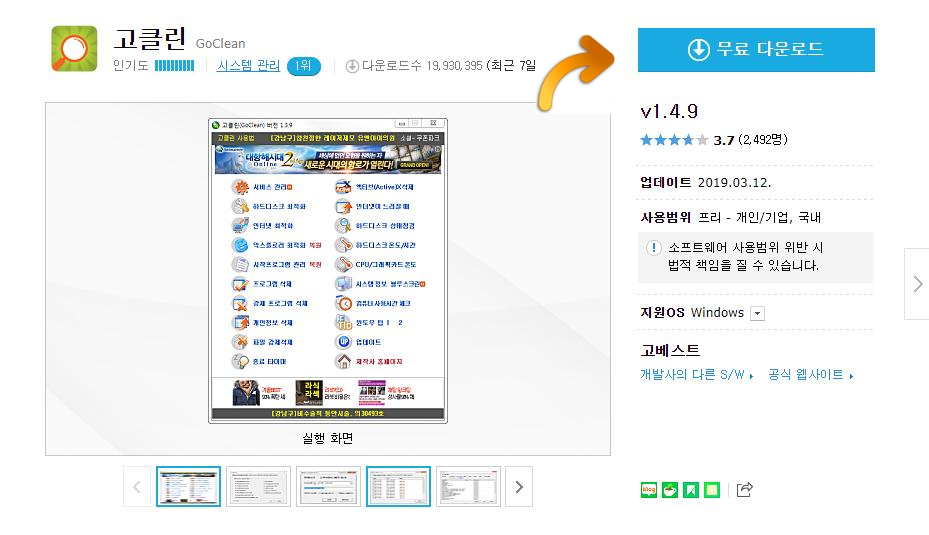Select the first screenshot thumbnail
929x535 pixels.
(x=188, y=486)
